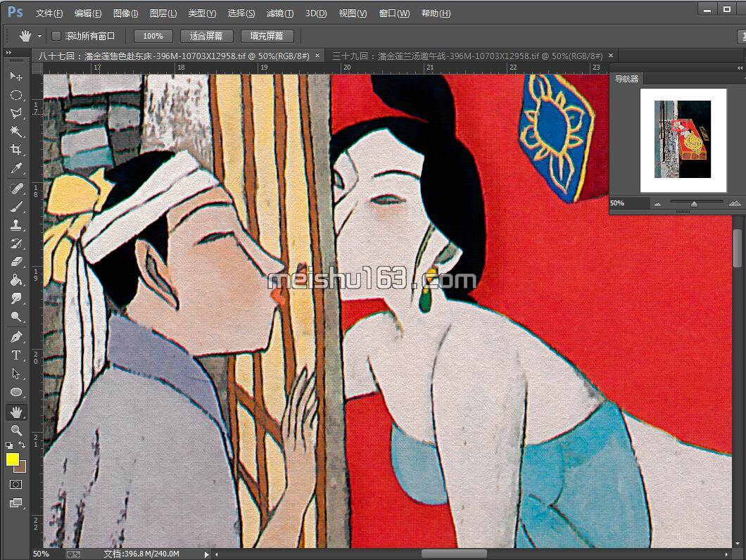Viewport: 746px width, 560px height.
Task: Select the Crop tool
Action: coord(15,149)
